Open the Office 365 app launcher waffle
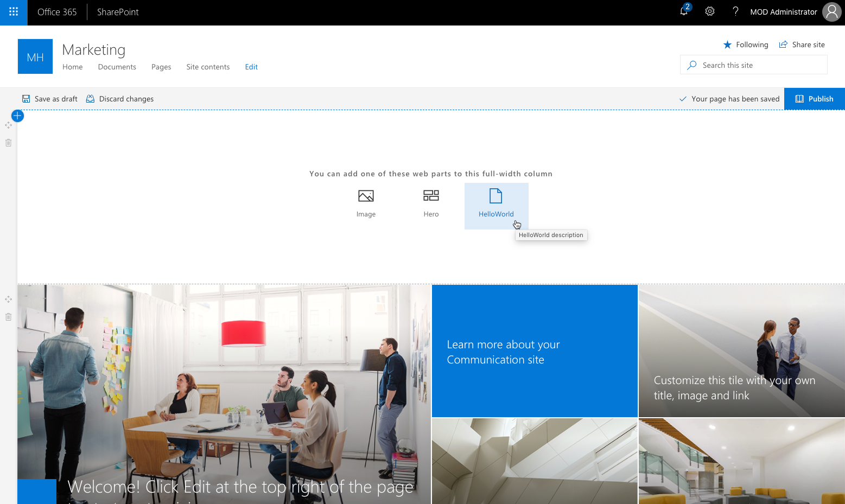Viewport: 845px width, 504px height. point(14,12)
